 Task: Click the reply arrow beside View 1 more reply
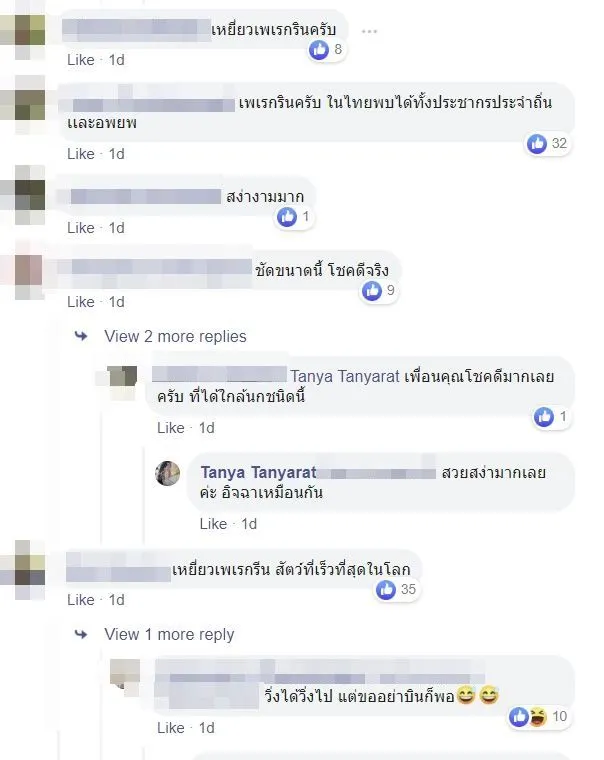81,634
